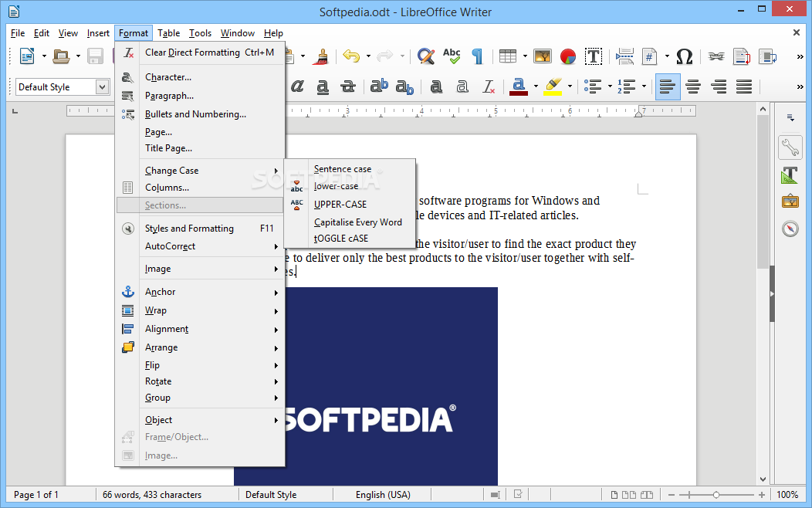Select Align Left paragraph alignment

[668, 86]
